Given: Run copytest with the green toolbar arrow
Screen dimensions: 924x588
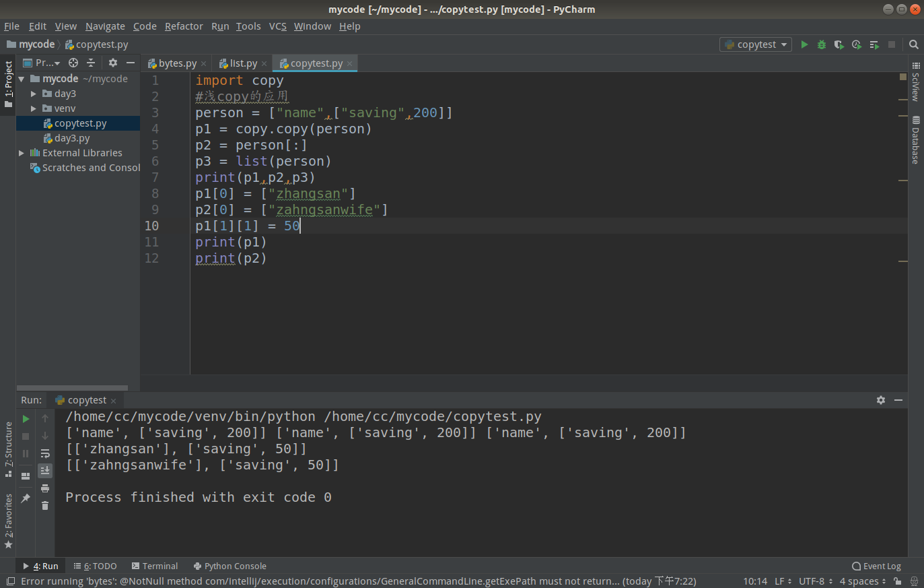Looking at the screenshot, I should tap(804, 44).
